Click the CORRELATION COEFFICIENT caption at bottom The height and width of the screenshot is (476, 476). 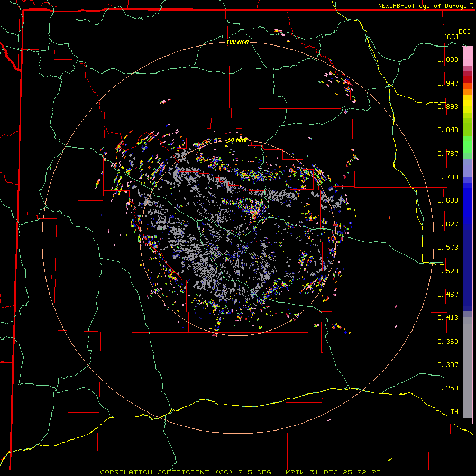pos(240,472)
